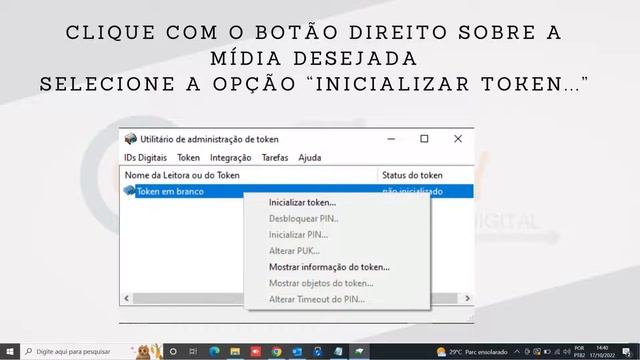Click the volume speaker tray icon
Image resolution: width=640 pixels, height=360 pixels.
pyautogui.click(x=567, y=351)
